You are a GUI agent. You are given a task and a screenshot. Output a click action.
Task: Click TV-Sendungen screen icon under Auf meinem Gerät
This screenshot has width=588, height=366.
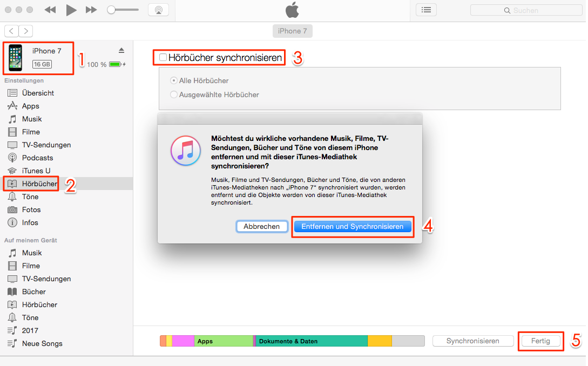[x=12, y=279]
